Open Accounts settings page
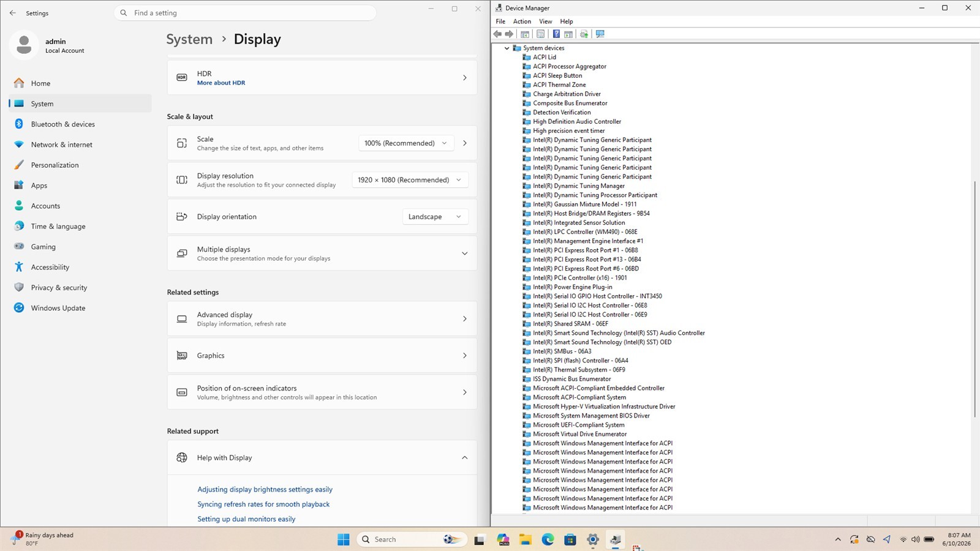The height and width of the screenshot is (551, 980). (x=80, y=206)
